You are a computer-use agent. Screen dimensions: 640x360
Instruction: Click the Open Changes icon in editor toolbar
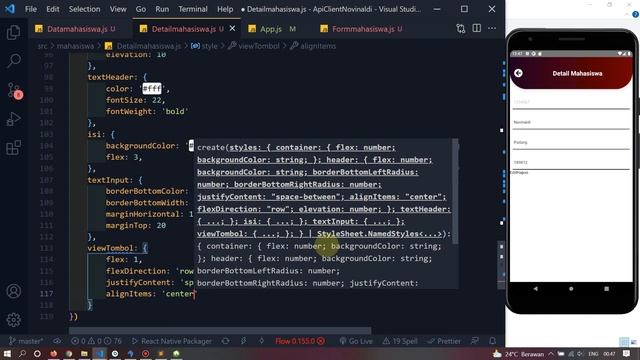click(x=461, y=29)
